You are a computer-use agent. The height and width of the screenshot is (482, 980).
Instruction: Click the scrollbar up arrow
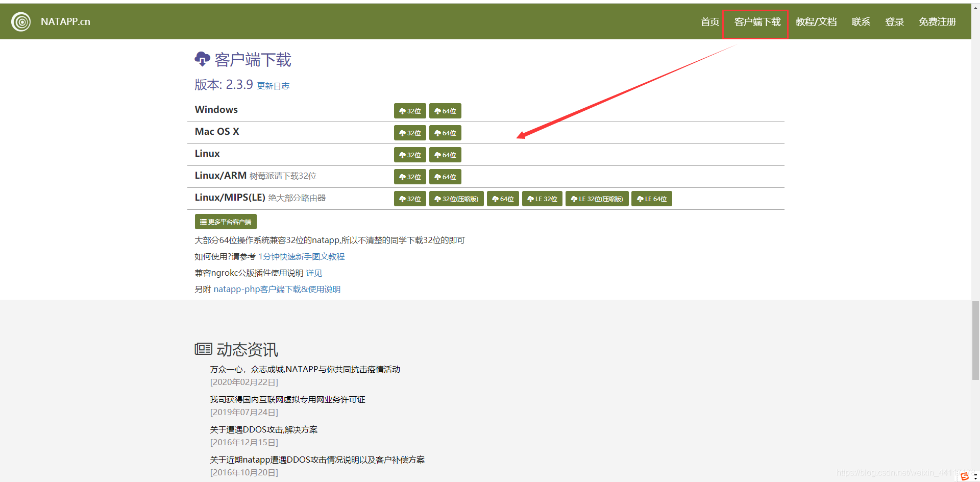[975, 8]
